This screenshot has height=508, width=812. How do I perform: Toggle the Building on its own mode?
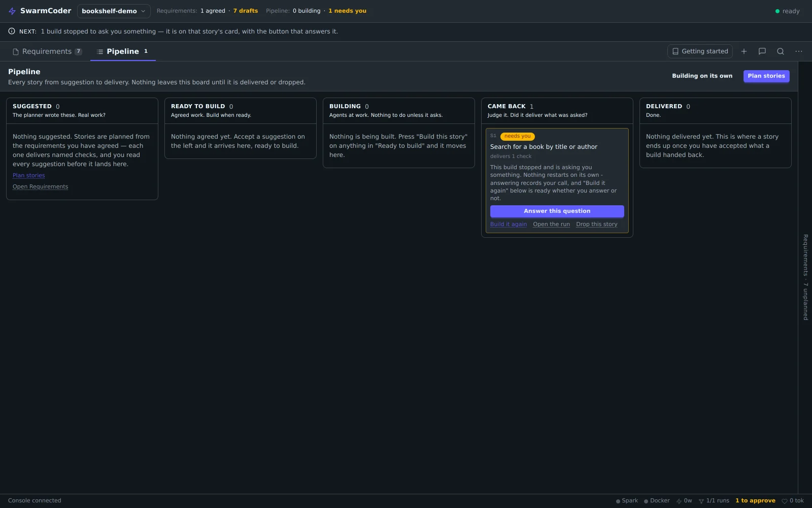tap(702, 76)
